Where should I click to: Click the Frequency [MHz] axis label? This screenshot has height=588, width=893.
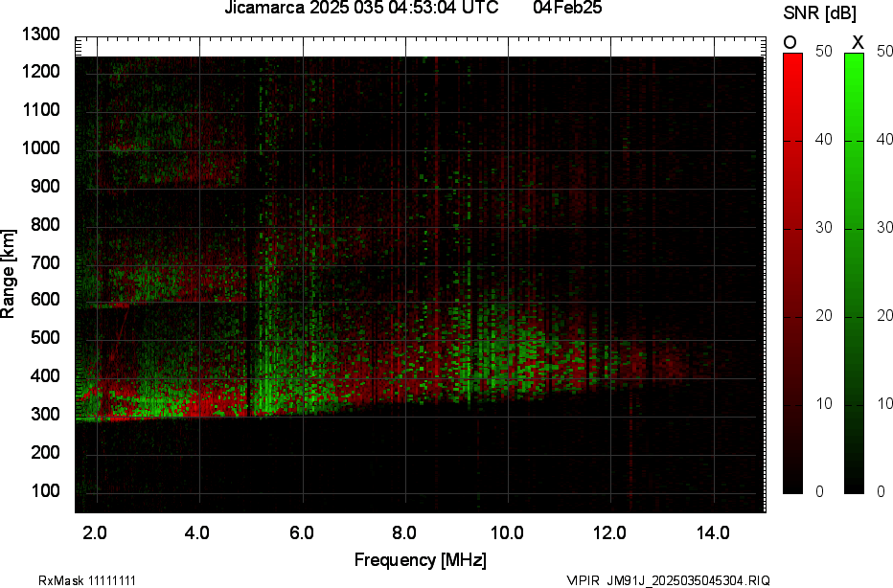click(422, 556)
